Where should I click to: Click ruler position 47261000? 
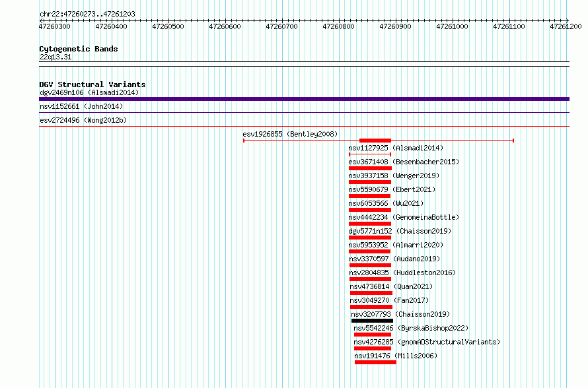[x=453, y=26]
